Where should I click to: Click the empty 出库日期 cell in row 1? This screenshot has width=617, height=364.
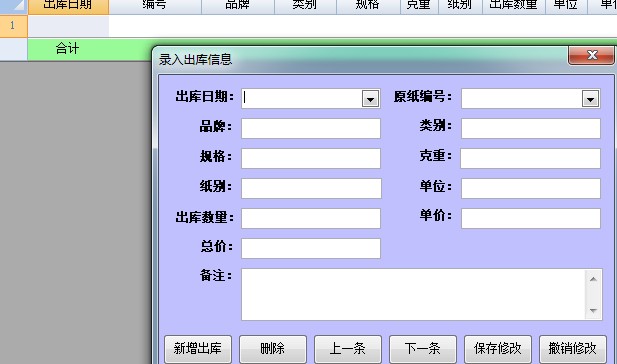[68, 26]
